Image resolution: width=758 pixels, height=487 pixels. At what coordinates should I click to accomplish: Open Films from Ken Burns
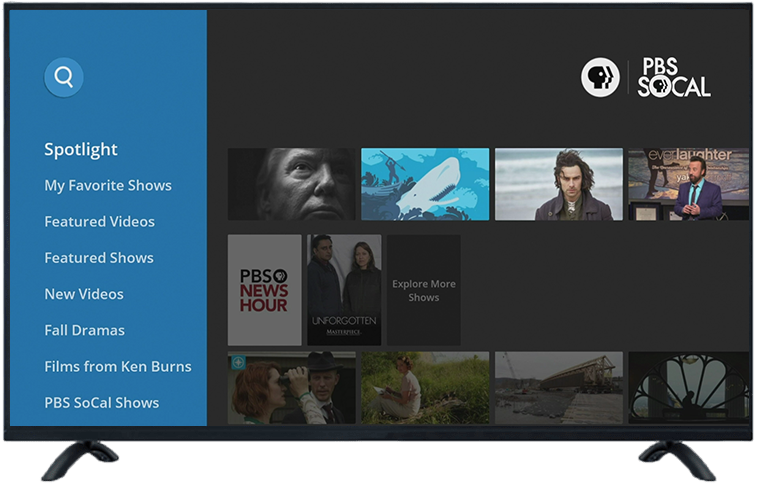point(118,367)
